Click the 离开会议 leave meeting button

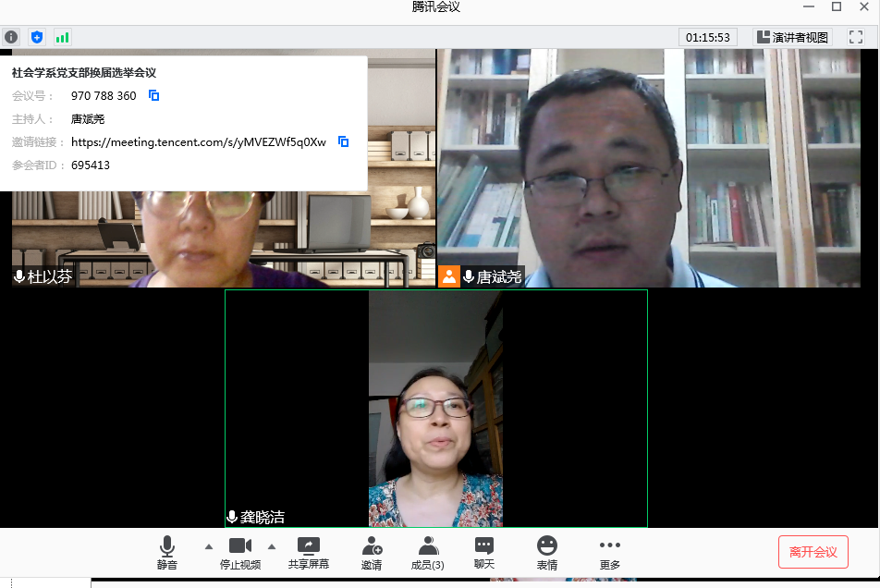[813, 552]
